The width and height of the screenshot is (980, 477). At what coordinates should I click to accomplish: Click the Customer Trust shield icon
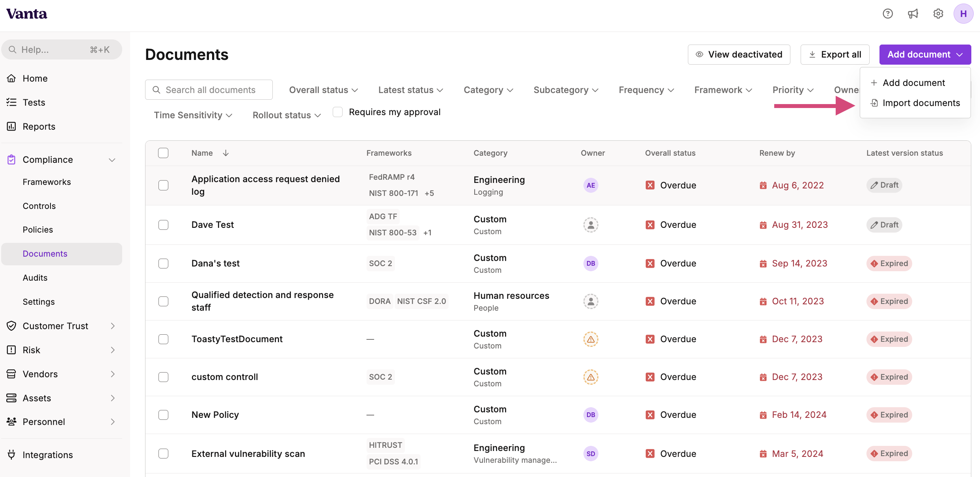coord(11,326)
